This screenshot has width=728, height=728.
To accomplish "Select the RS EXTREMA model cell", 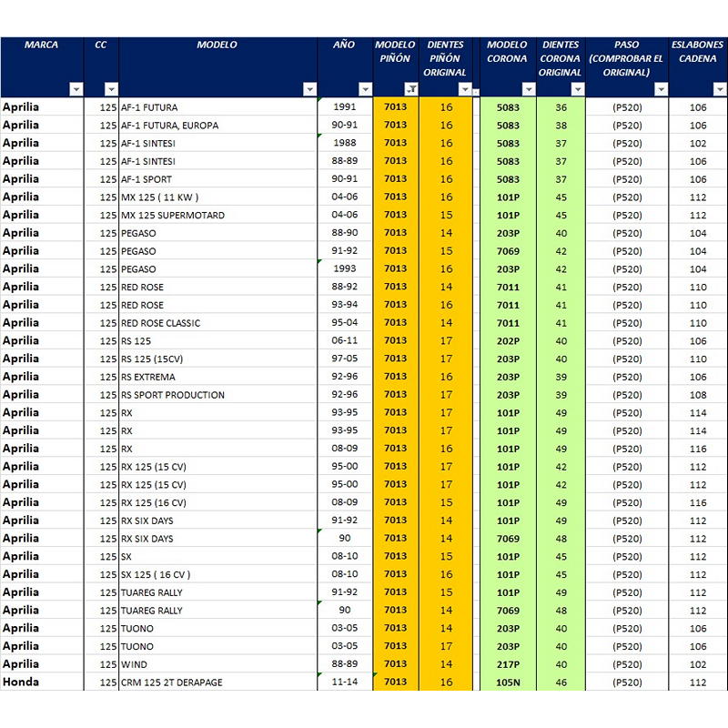I will point(217,377).
